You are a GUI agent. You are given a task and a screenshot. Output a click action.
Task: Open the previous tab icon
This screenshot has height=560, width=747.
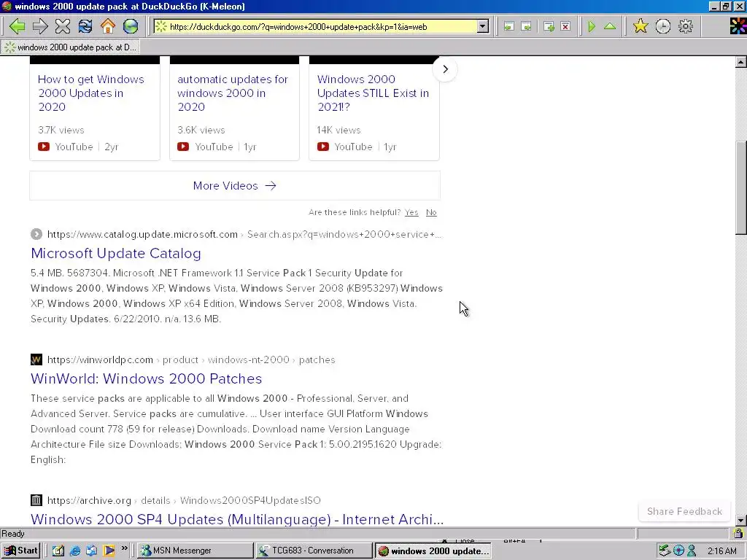coord(508,27)
